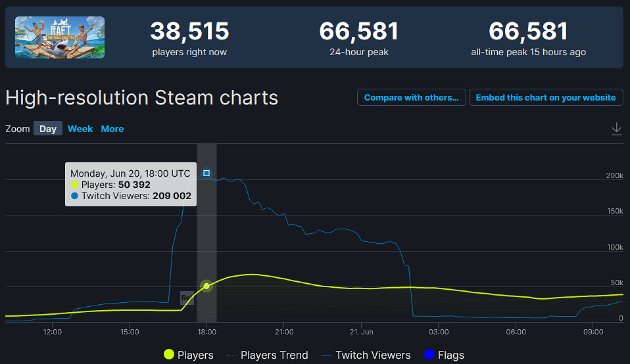Click the 66,581 24-hour peak stat
The image size is (630, 364).
[x=359, y=38]
